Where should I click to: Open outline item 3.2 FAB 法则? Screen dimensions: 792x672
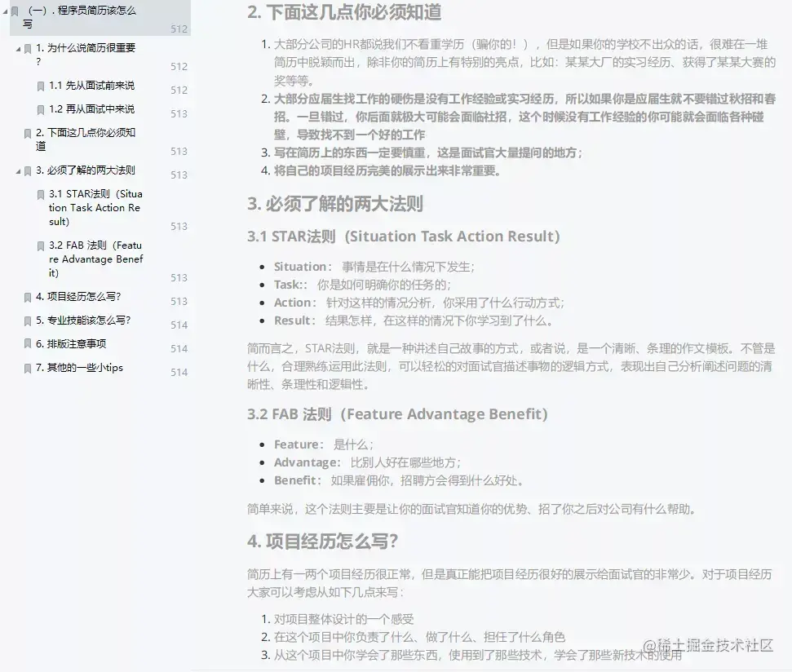point(95,259)
